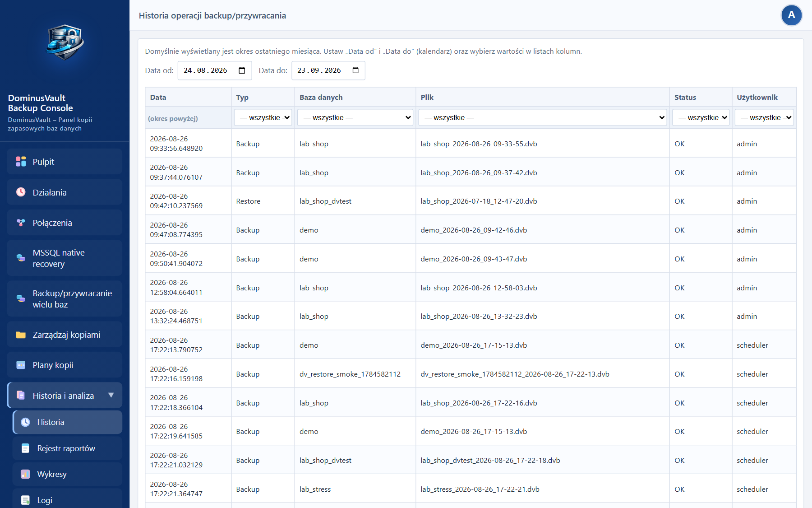Click the Pulpit dashboard icon
The width and height of the screenshot is (812, 508).
(21, 162)
